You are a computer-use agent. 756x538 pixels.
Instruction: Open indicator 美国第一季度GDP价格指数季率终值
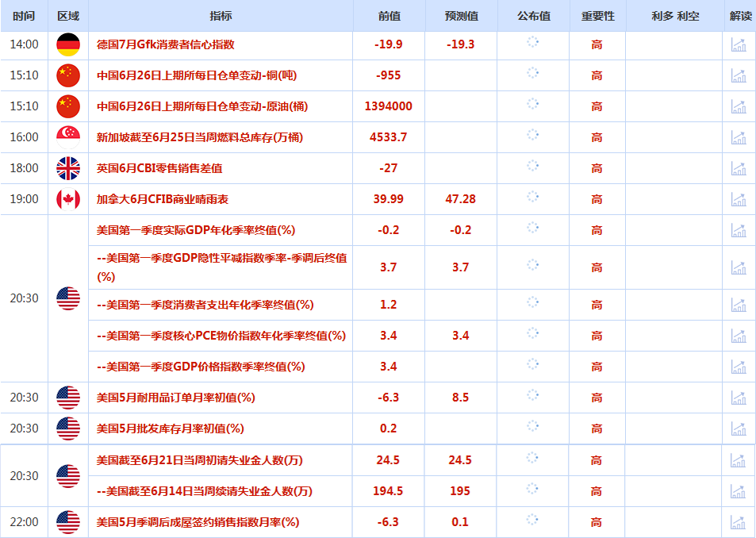(201, 367)
